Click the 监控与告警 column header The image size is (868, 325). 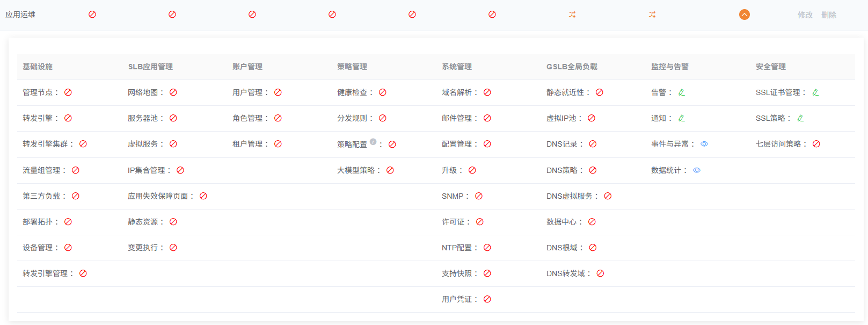(x=669, y=67)
